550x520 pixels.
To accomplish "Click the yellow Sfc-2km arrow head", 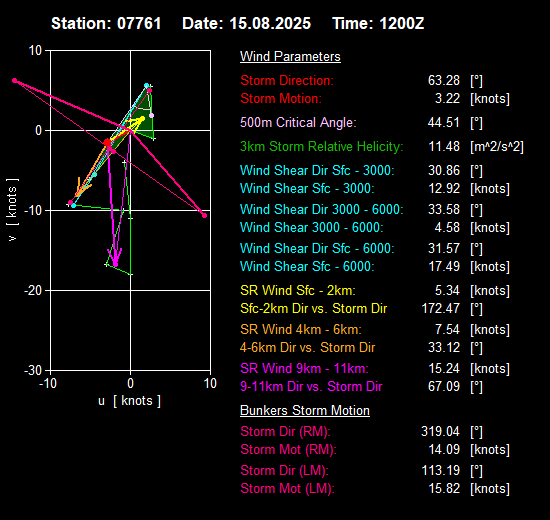I will [139, 120].
